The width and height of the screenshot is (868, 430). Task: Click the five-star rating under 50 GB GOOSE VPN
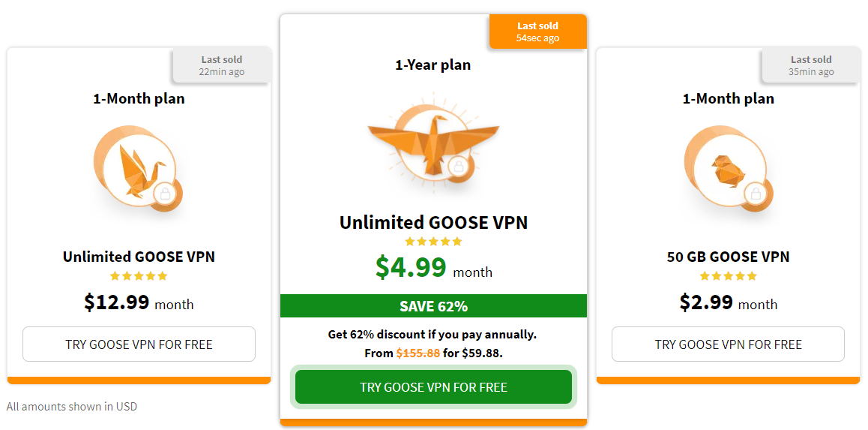728,276
